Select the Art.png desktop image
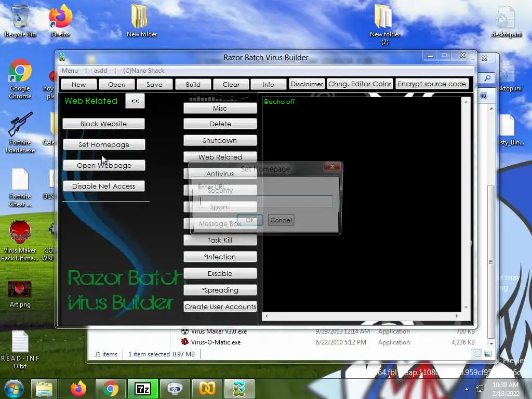 pos(20,294)
